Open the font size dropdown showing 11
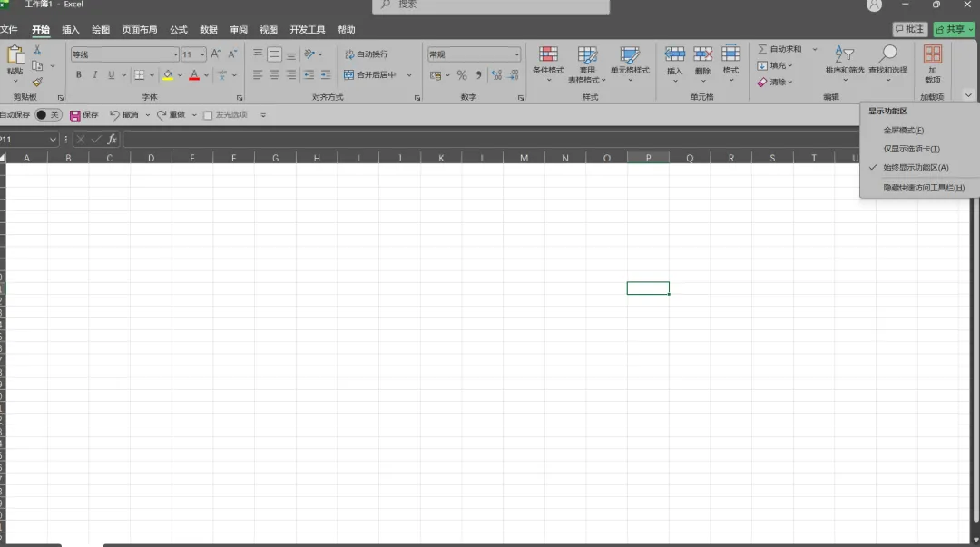This screenshot has width=980, height=547. pos(202,54)
